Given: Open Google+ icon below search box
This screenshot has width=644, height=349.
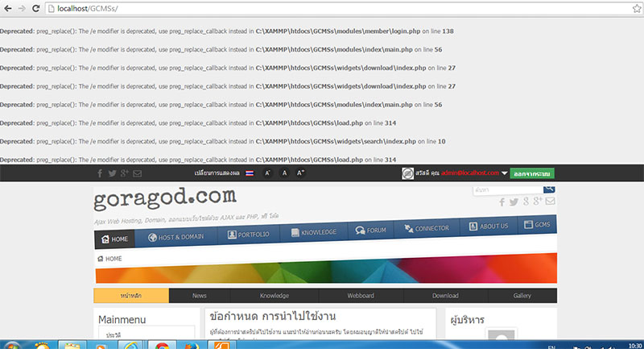Looking at the screenshot, I should [537, 201].
